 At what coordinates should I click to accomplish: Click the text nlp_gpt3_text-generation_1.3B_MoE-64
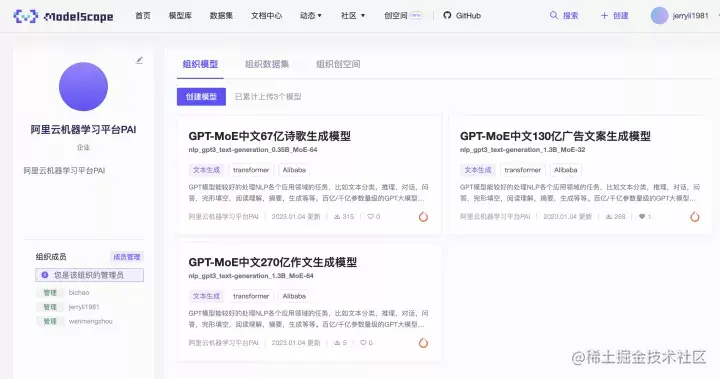pos(251,276)
